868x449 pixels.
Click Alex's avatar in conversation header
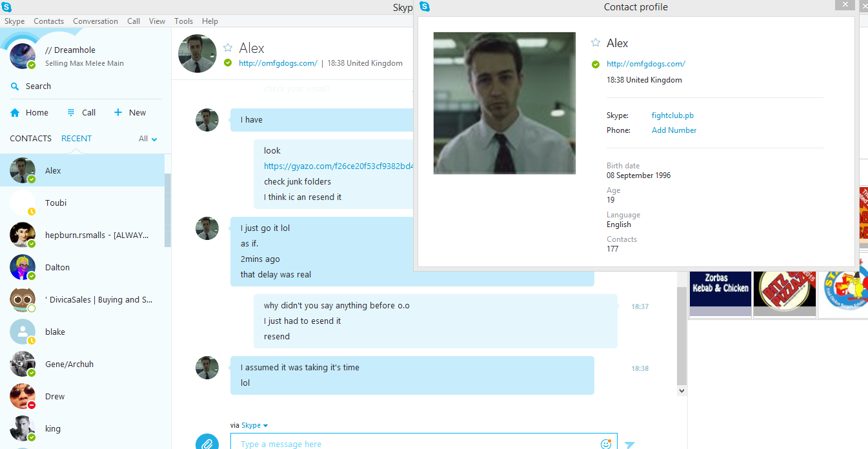coord(197,54)
